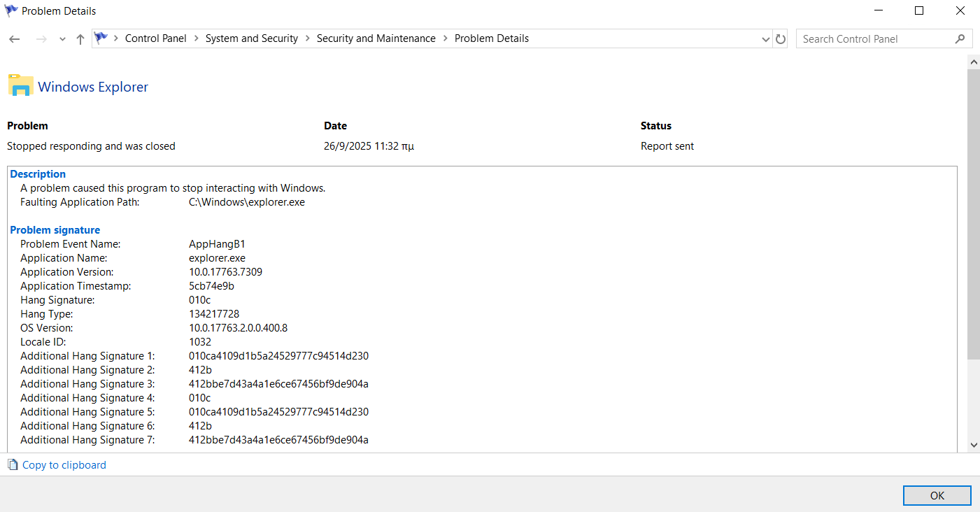
Task: Click the date '26/9/2025 11:32 πμ'
Action: [x=369, y=146]
